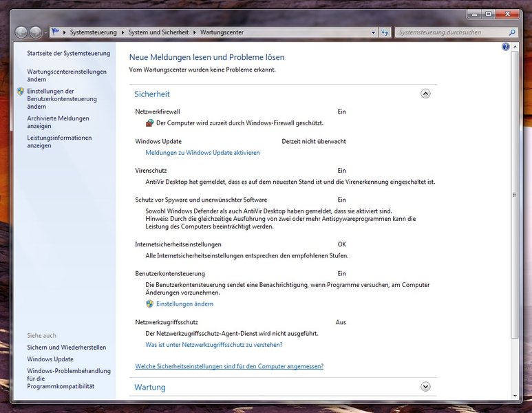The height and width of the screenshot is (413, 532).
Task: Open the recent pages dropdown beside navigation arrows
Action: coord(45,33)
